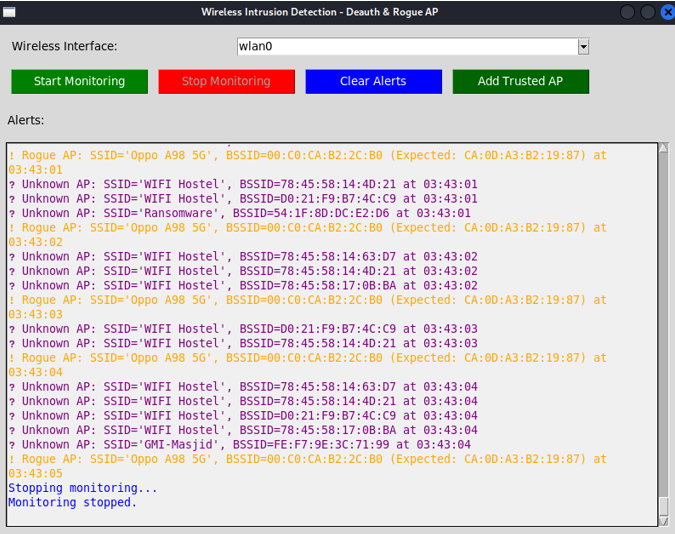Click the blue close window button

pyautogui.click(x=668, y=12)
